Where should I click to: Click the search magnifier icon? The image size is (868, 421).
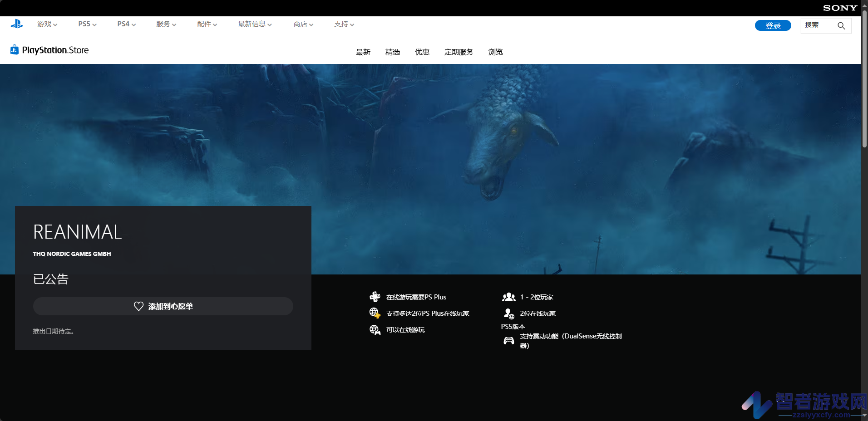click(841, 26)
